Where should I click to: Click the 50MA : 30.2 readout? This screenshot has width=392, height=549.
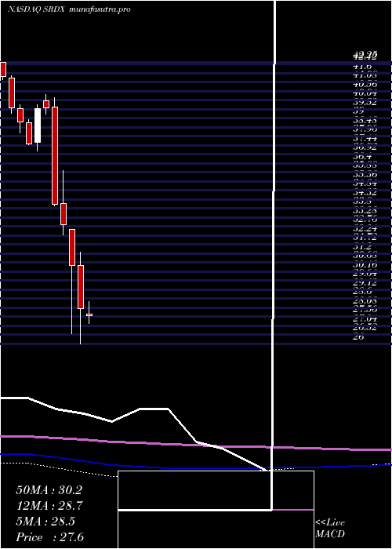tap(49, 490)
